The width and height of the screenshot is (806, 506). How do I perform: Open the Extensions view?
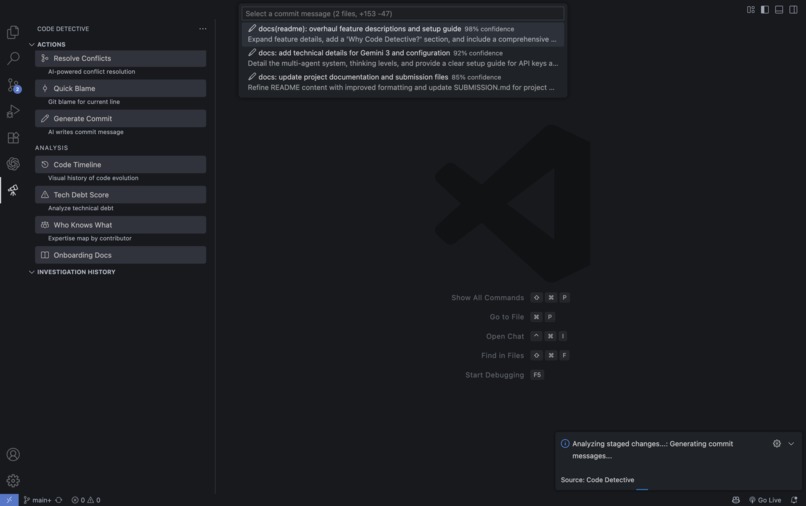pos(13,137)
